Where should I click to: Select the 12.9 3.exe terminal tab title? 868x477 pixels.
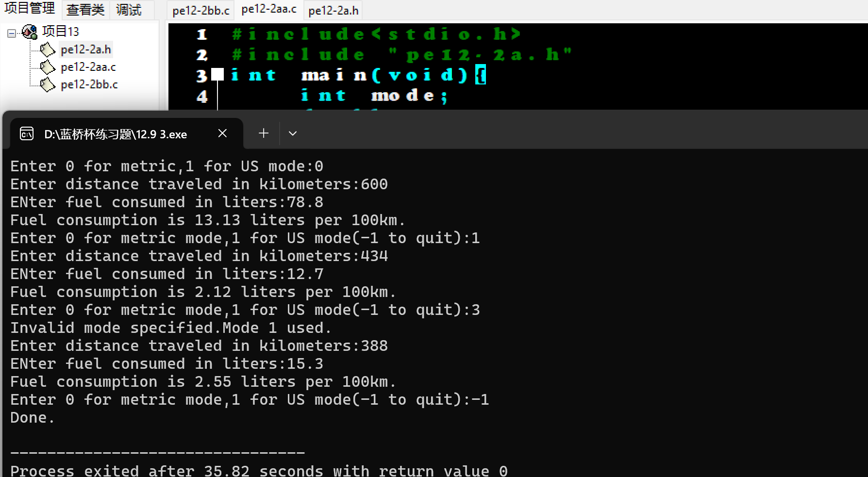(x=116, y=134)
